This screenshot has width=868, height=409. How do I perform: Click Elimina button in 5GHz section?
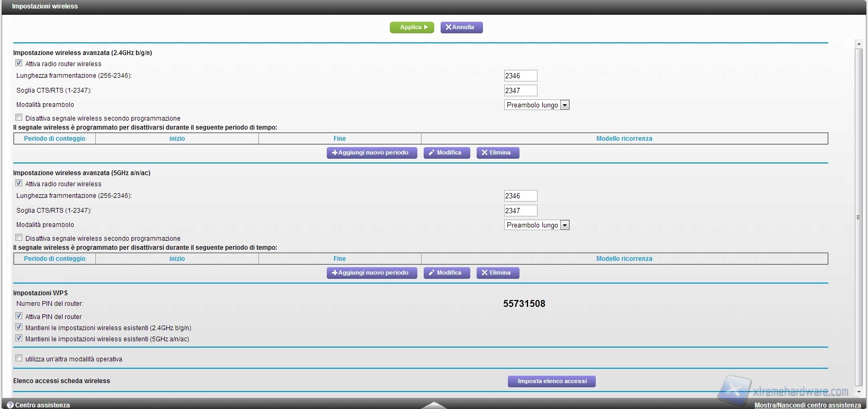tap(497, 273)
